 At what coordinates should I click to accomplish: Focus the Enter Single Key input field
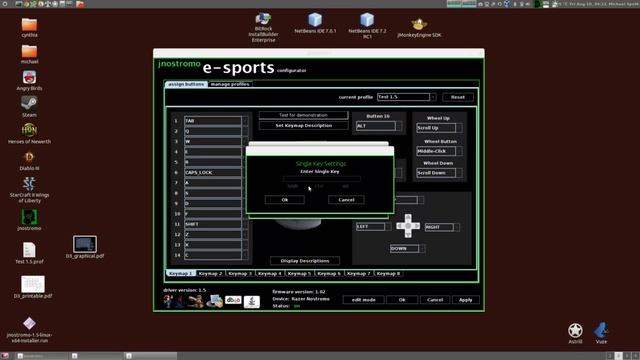tap(322, 179)
